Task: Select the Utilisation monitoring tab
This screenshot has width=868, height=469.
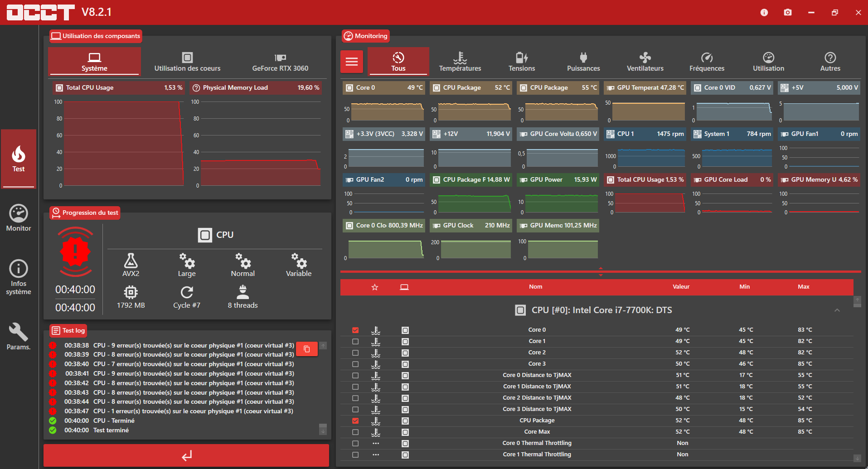Action: (768, 61)
